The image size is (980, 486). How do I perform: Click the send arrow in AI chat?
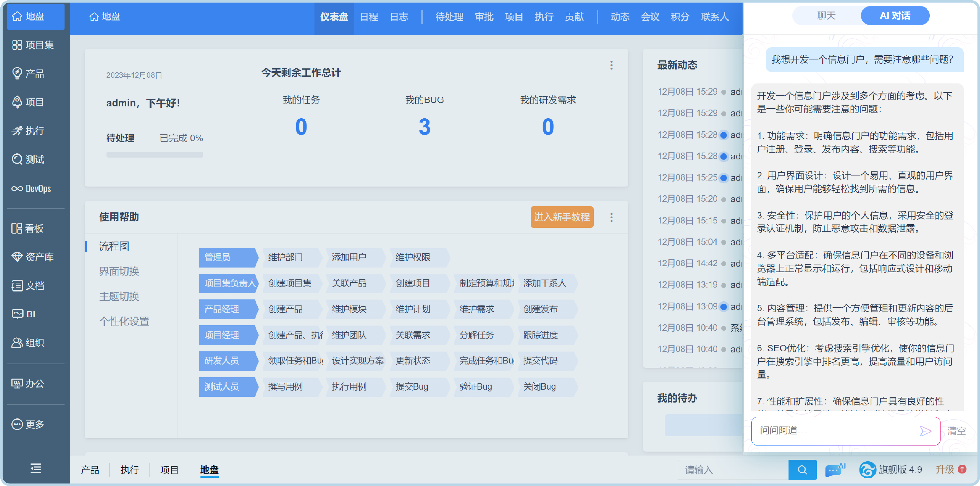(925, 430)
